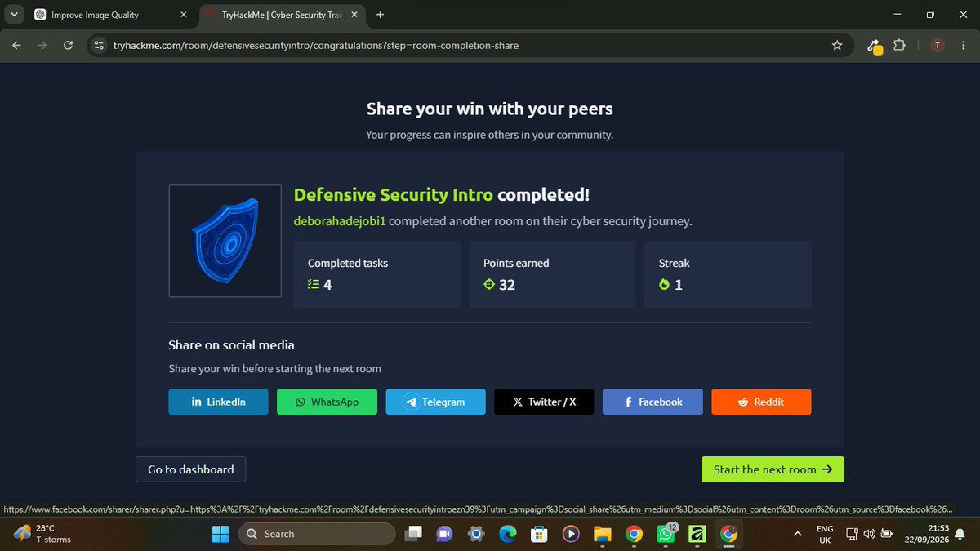
Task: Share the win on Twitter / X
Action: point(544,402)
